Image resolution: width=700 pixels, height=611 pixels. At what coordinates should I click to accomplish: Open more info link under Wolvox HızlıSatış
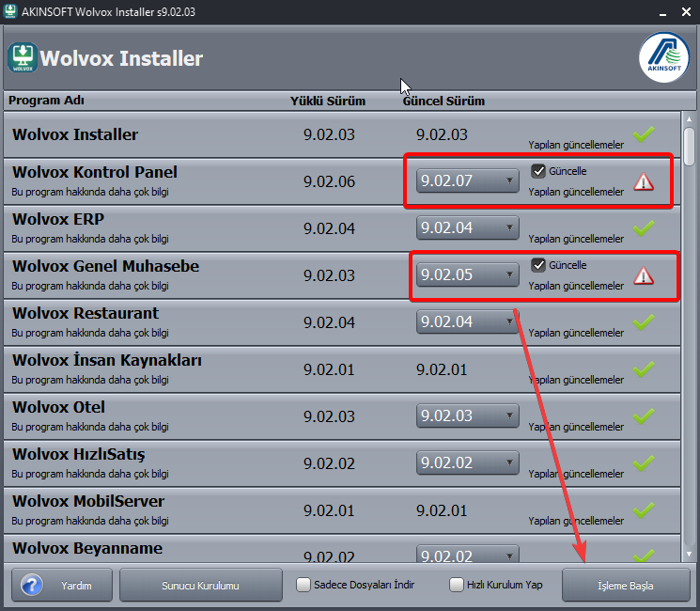point(90,474)
